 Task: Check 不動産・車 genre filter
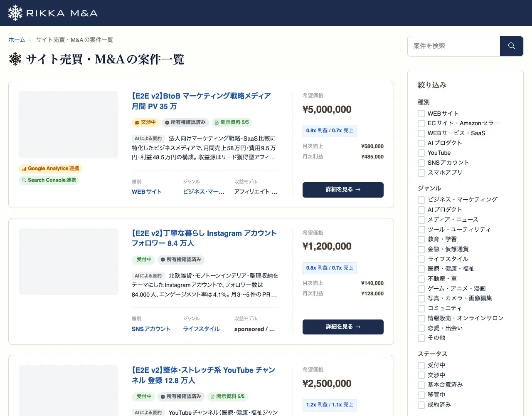click(421, 279)
